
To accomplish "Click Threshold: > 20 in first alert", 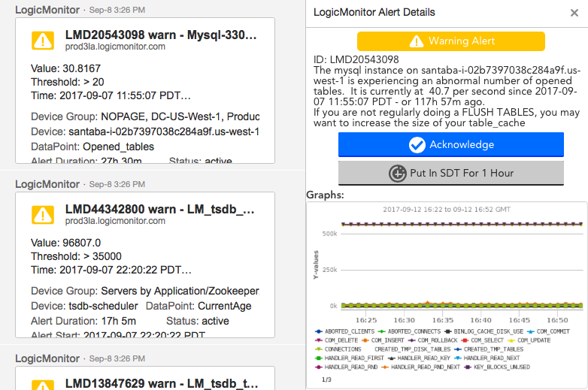I will click(x=68, y=82).
